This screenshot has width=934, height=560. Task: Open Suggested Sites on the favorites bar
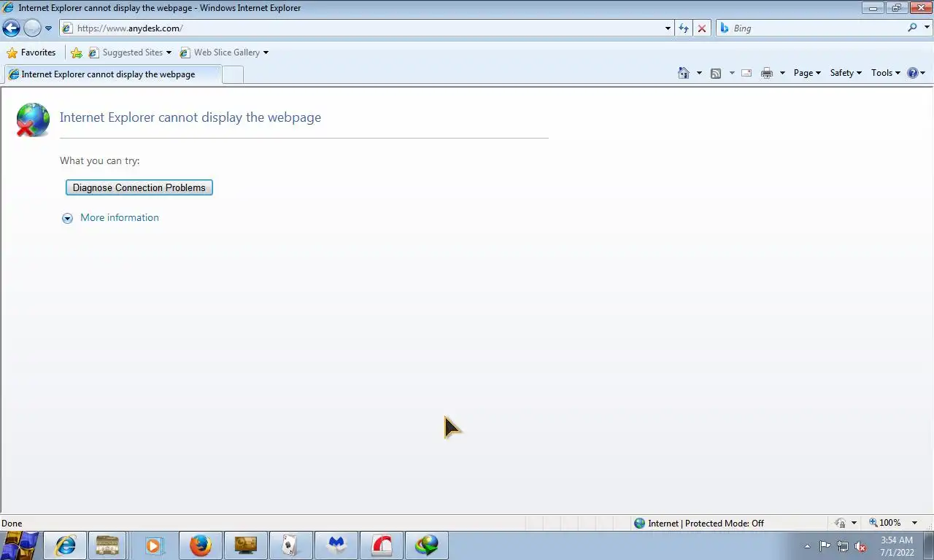[130, 52]
